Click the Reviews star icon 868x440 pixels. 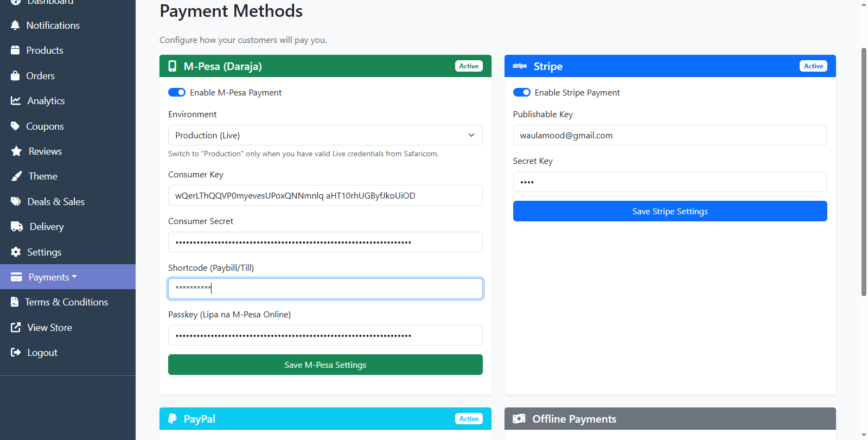[16, 151]
